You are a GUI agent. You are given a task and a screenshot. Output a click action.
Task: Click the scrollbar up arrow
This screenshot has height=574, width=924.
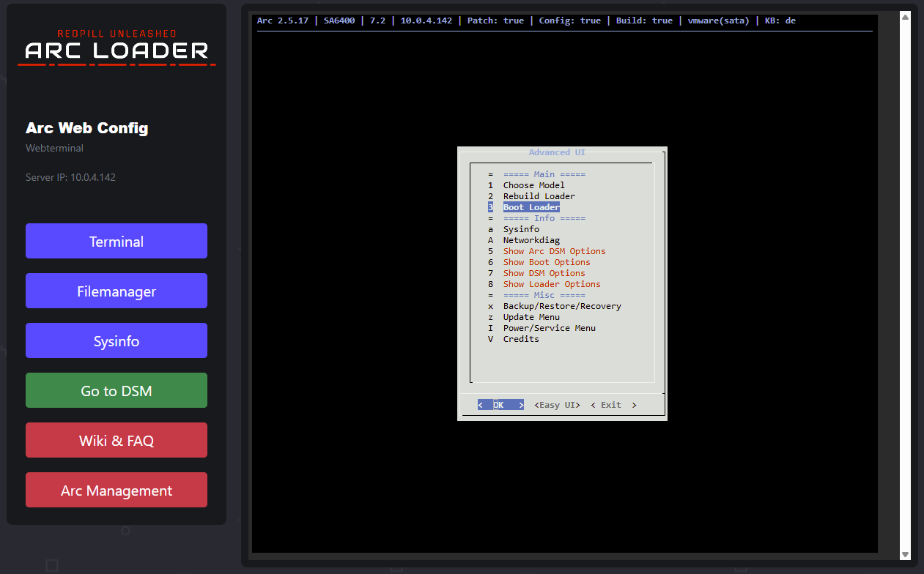pyautogui.click(x=905, y=17)
